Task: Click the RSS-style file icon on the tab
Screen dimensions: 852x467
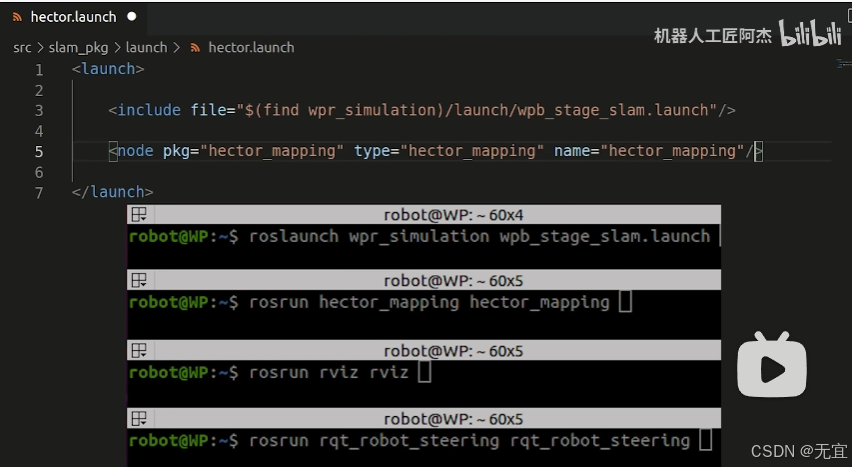Action: [x=17, y=17]
